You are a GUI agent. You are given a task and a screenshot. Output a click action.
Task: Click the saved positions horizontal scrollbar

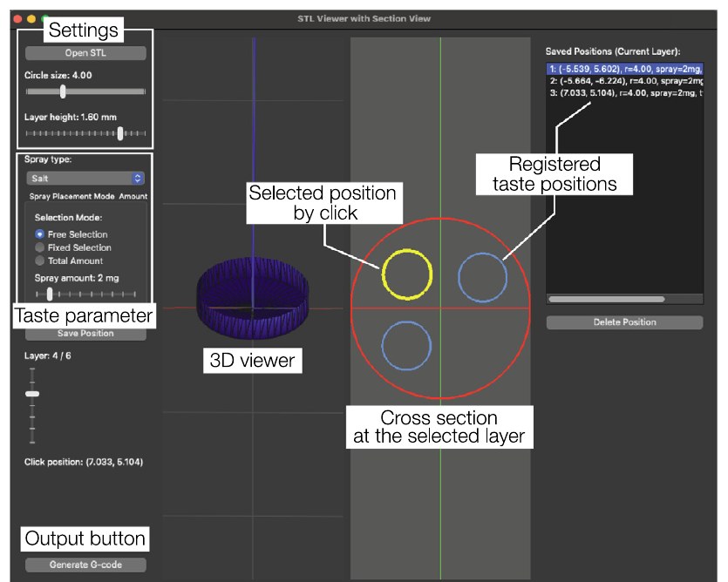click(x=606, y=300)
